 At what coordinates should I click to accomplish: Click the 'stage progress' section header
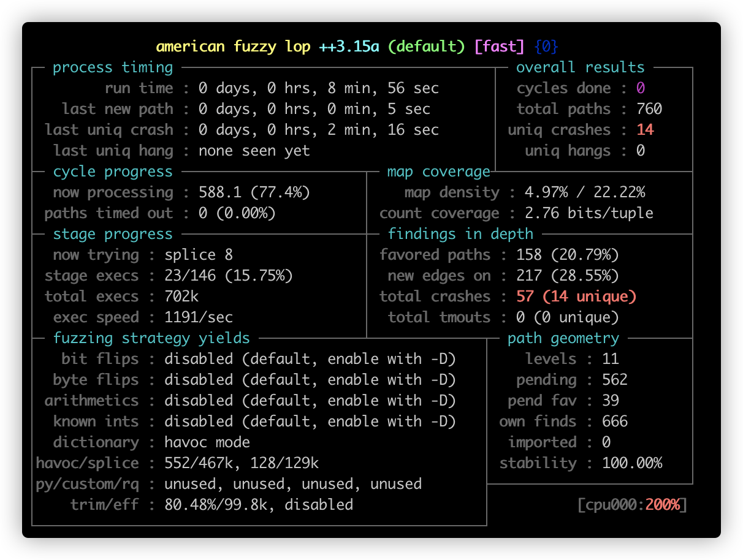coord(113,234)
